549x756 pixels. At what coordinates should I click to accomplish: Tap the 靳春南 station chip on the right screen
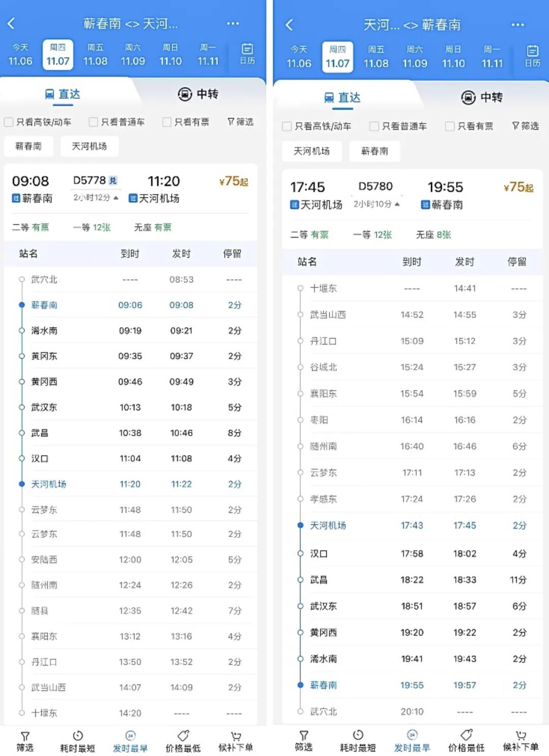(x=374, y=151)
